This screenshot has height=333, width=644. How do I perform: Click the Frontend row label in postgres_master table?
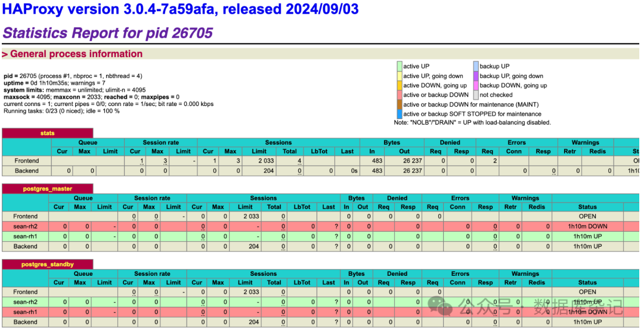point(26,216)
